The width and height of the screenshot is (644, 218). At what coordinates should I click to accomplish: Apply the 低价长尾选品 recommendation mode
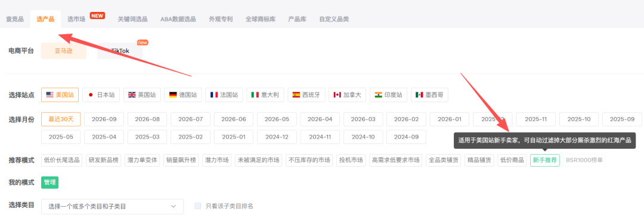(61, 160)
